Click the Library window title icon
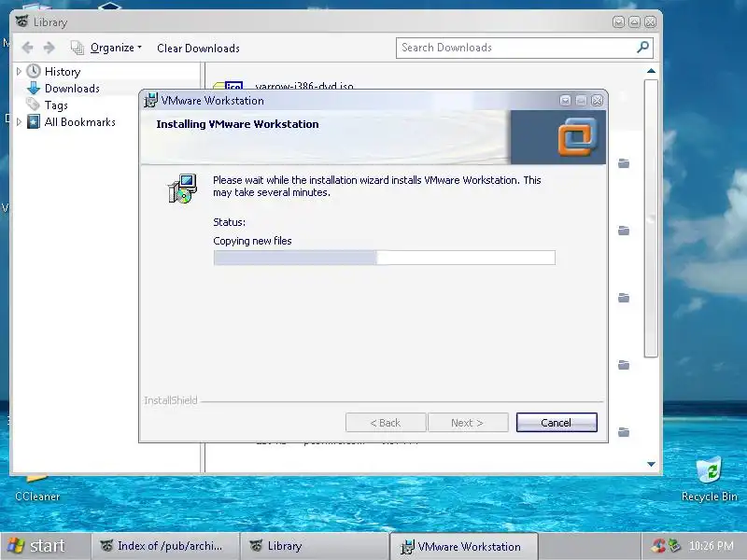This screenshot has height=560, width=747. click(x=21, y=21)
